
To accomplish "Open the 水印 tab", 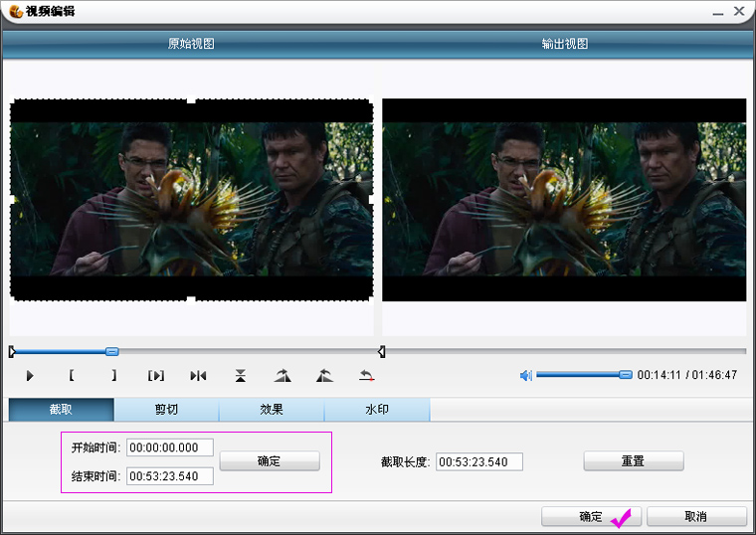I will coord(377,410).
